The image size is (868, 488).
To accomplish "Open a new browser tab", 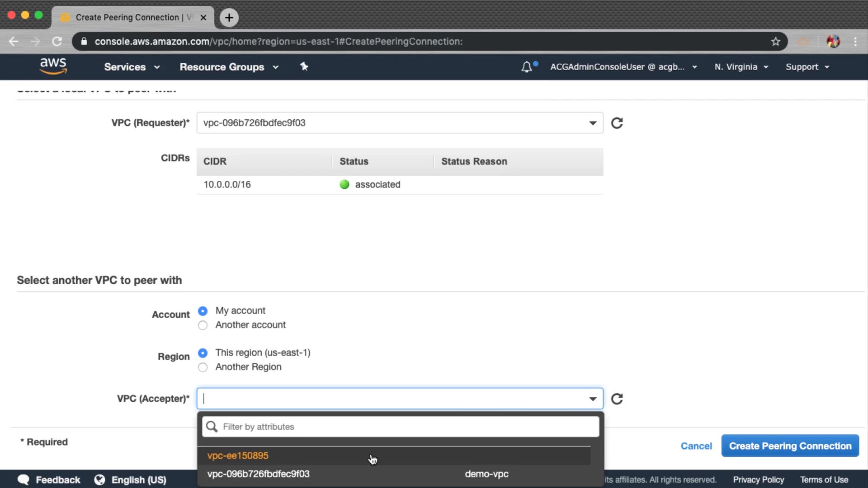I will click(x=229, y=18).
